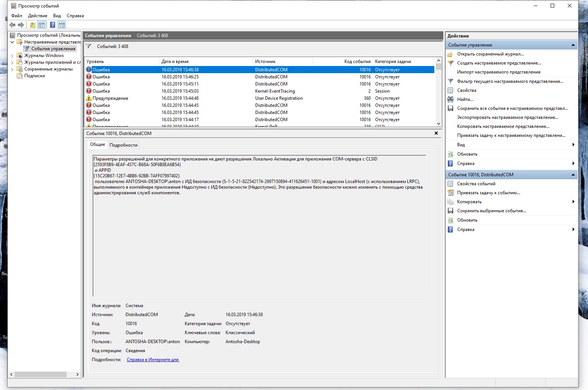Open the 'Вид' menu in menu bar
Image resolution: width=588 pixels, height=390 pixels.
[x=57, y=16]
